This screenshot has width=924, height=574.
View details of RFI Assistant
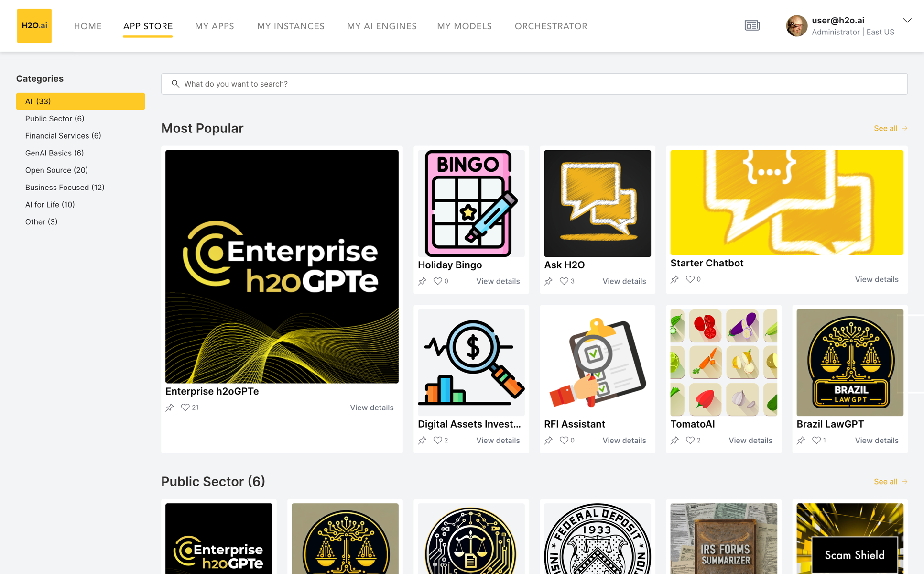click(624, 441)
